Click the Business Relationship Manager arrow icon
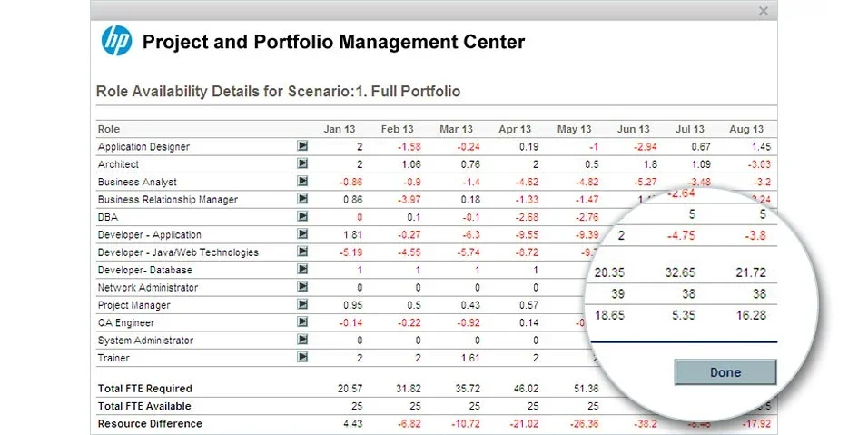The image size is (868, 435). point(302,199)
